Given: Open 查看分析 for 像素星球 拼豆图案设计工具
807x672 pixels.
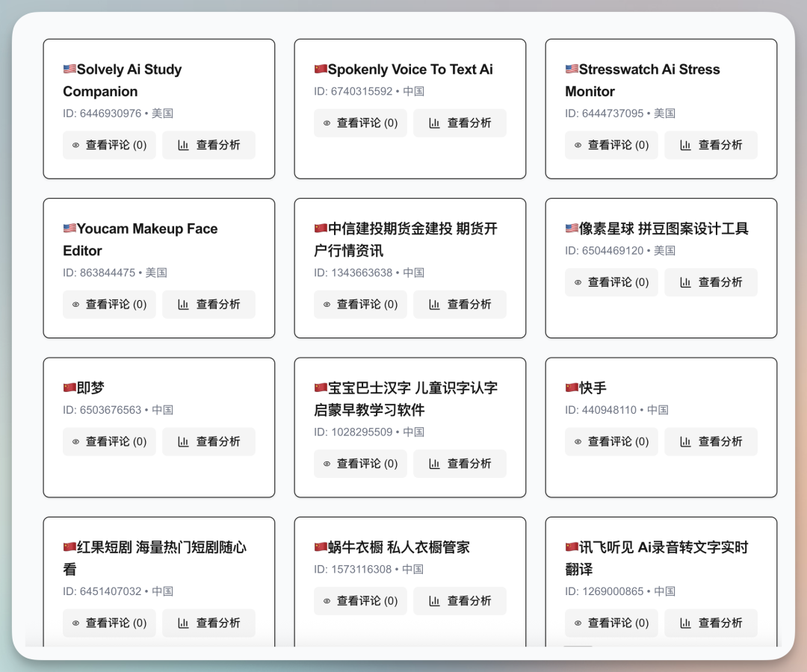Looking at the screenshot, I should click(x=711, y=282).
